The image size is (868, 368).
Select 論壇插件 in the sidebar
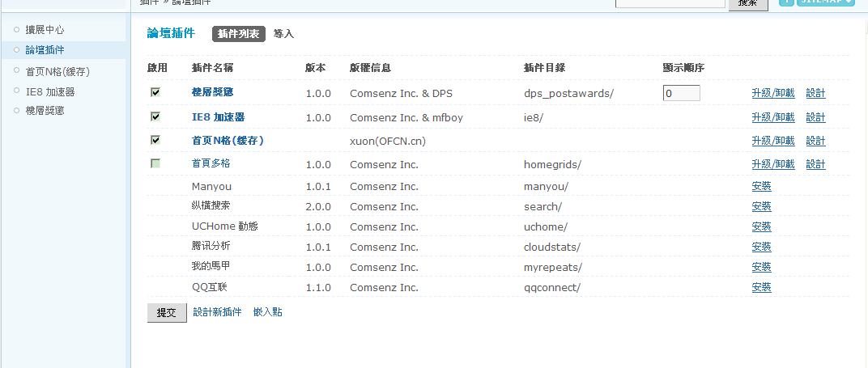(45, 49)
